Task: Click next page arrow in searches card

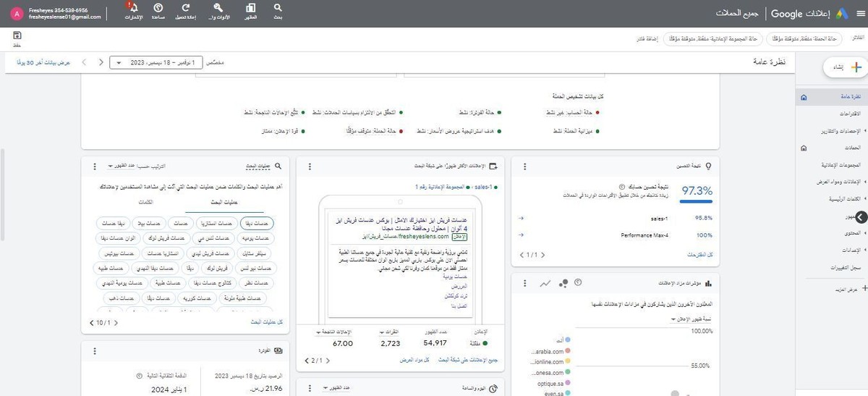Action: [91, 322]
